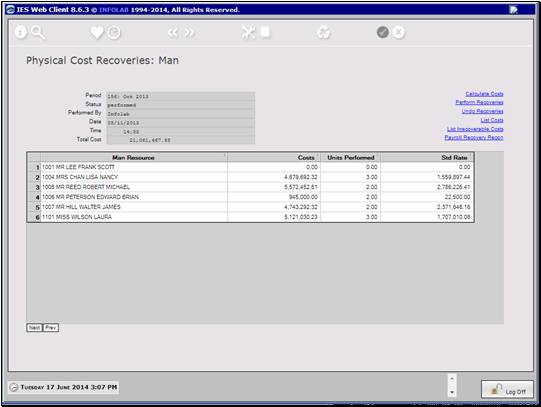This screenshot has height=407, width=541.
Task: Click the round X cancel icon
Action: click(x=399, y=32)
